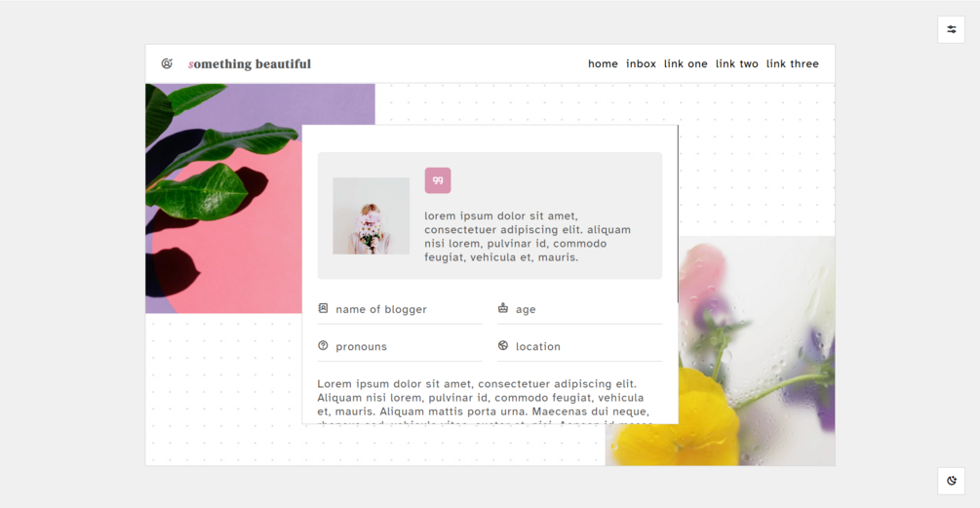
Task: Open link one in navigation
Action: coord(686,63)
